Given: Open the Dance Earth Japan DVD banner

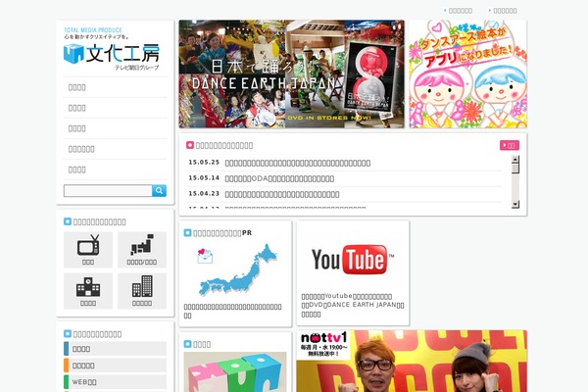Looking at the screenshot, I should (x=291, y=73).
